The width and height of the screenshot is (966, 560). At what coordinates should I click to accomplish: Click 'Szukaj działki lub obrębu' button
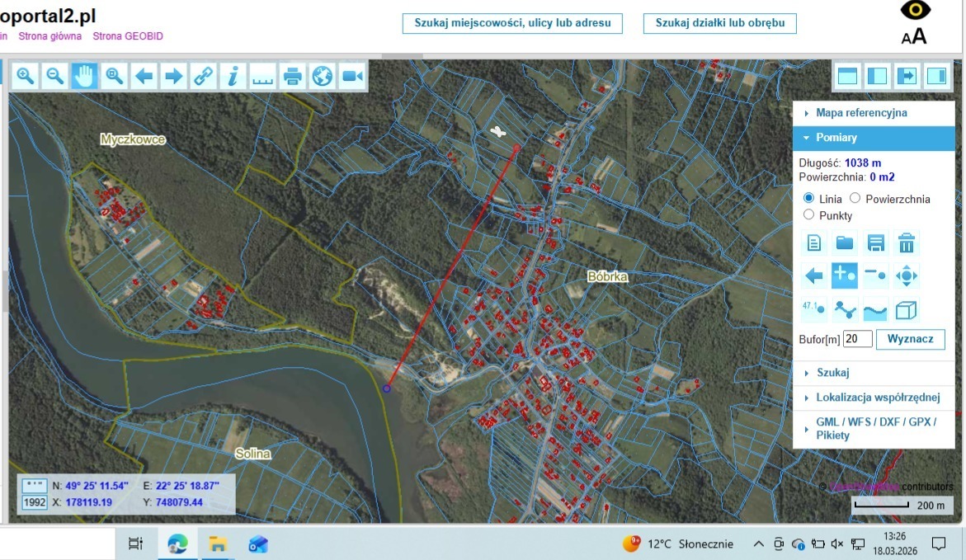tap(719, 23)
